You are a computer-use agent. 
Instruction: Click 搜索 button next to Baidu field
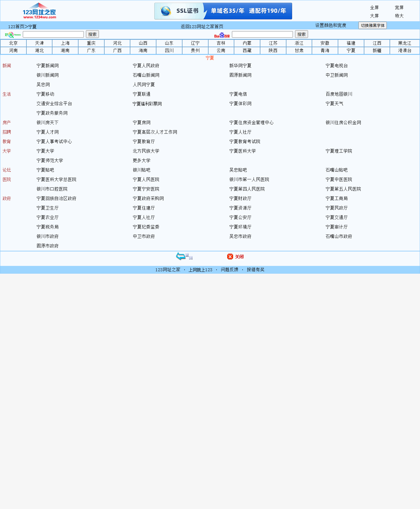tap(302, 34)
